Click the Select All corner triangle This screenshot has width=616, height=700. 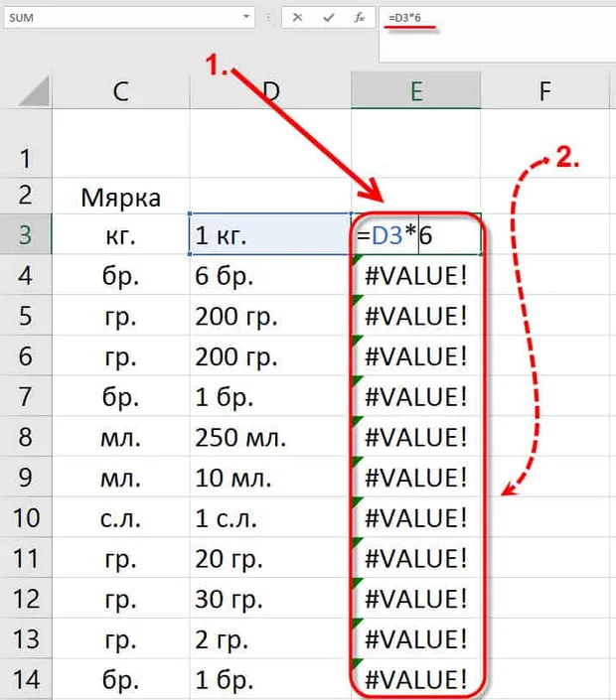coord(35,92)
